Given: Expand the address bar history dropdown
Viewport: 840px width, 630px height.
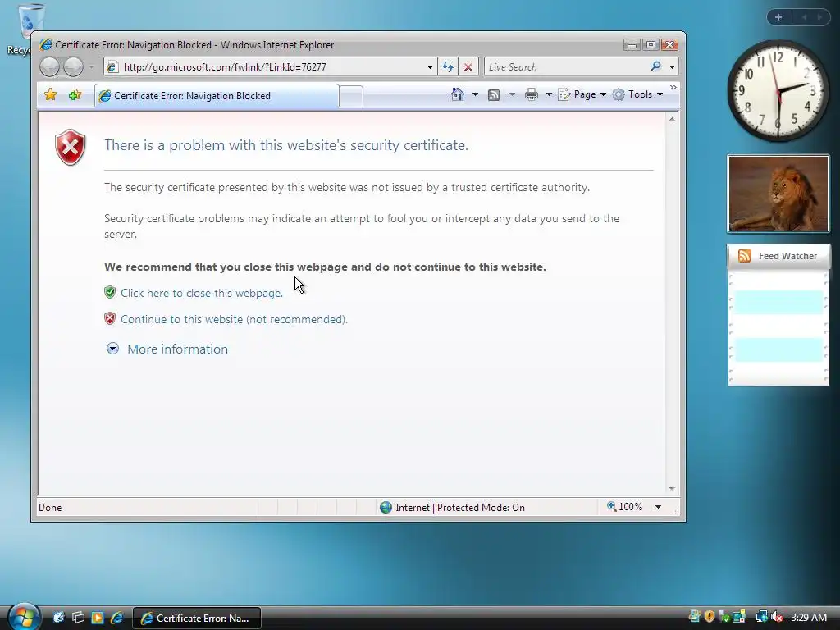Looking at the screenshot, I should tap(430, 67).
